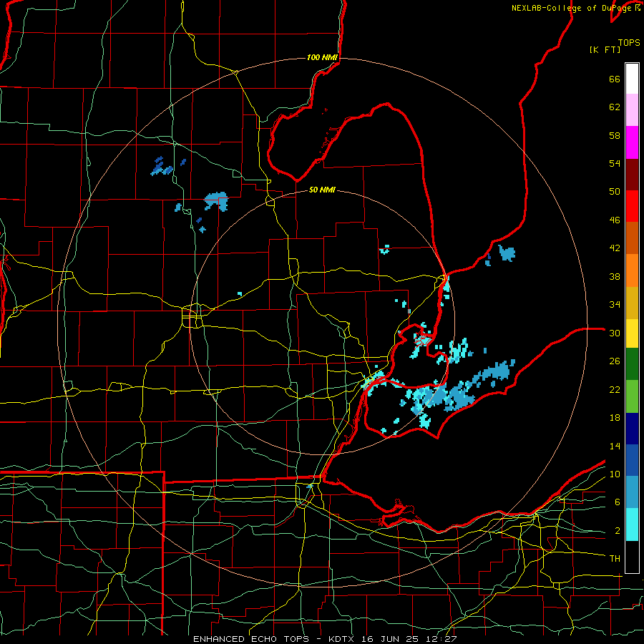Click the 'KDTX' radar site identifier
The height and width of the screenshot is (644, 644).
(x=343, y=639)
